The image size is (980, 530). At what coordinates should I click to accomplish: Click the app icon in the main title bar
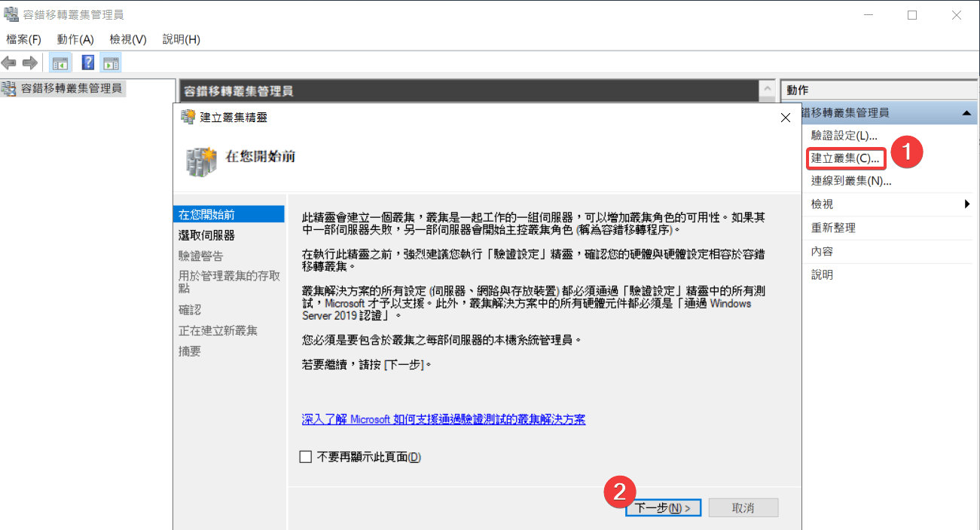click(11, 14)
